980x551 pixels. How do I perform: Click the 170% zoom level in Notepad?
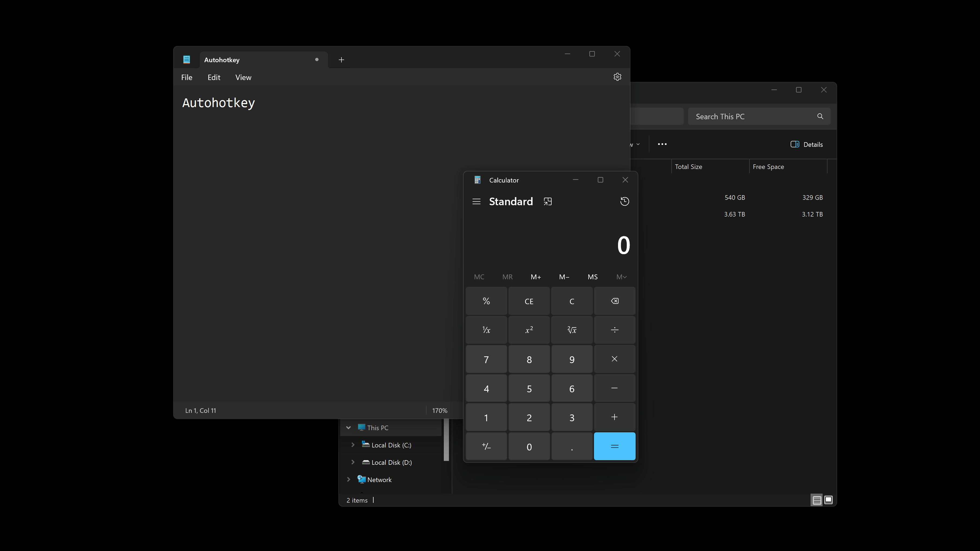click(439, 410)
